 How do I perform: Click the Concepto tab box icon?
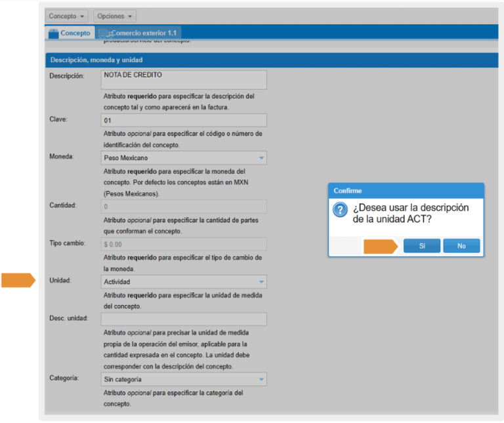(x=53, y=33)
